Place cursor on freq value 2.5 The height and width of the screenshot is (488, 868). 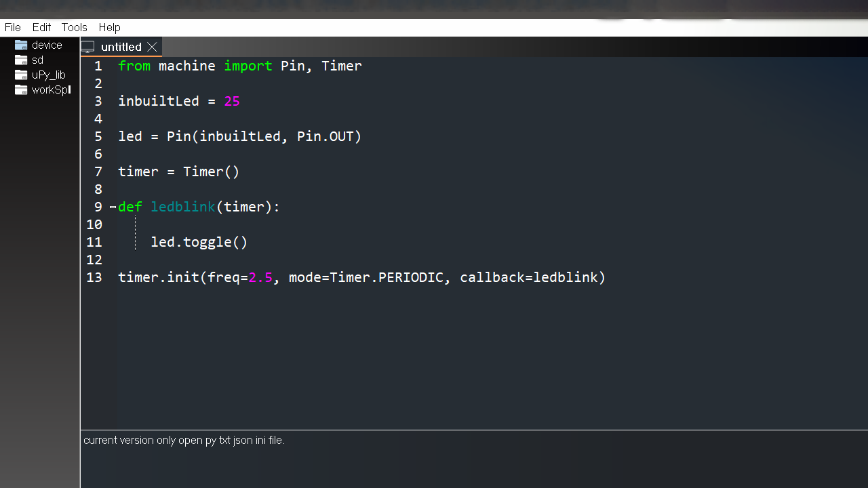(x=260, y=277)
